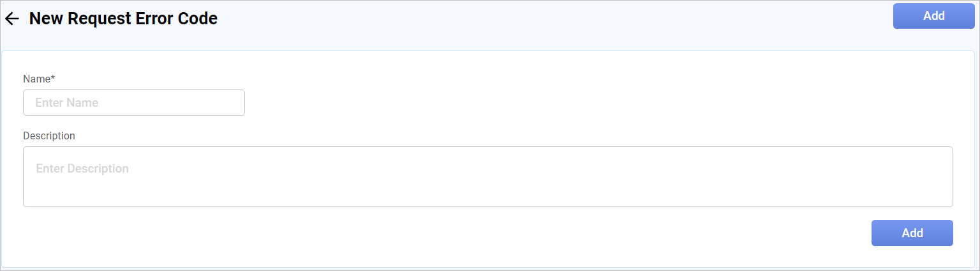Save the error code using the header Add button
This screenshot has height=271, width=980.
933,16
